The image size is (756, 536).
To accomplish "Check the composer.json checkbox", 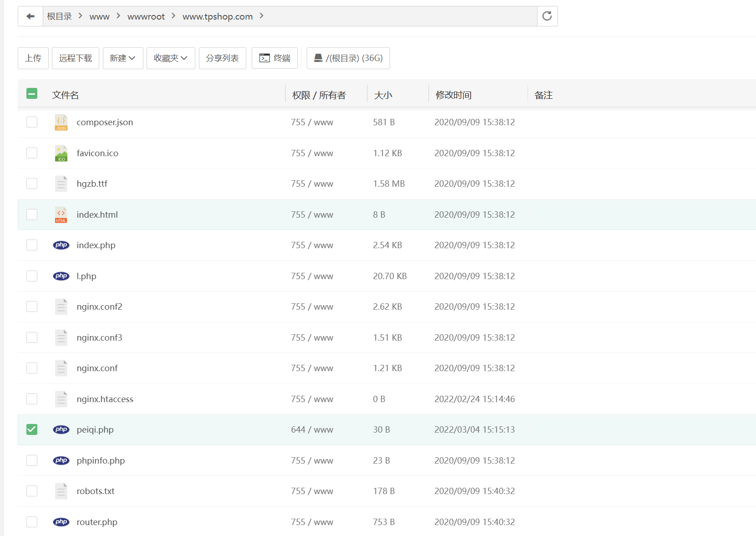I will pos(32,122).
